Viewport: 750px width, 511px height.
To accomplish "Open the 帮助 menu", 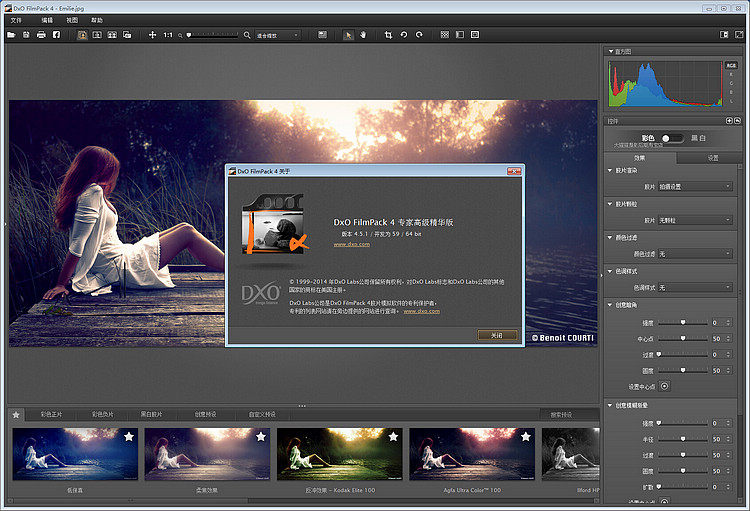I will pos(97,20).
